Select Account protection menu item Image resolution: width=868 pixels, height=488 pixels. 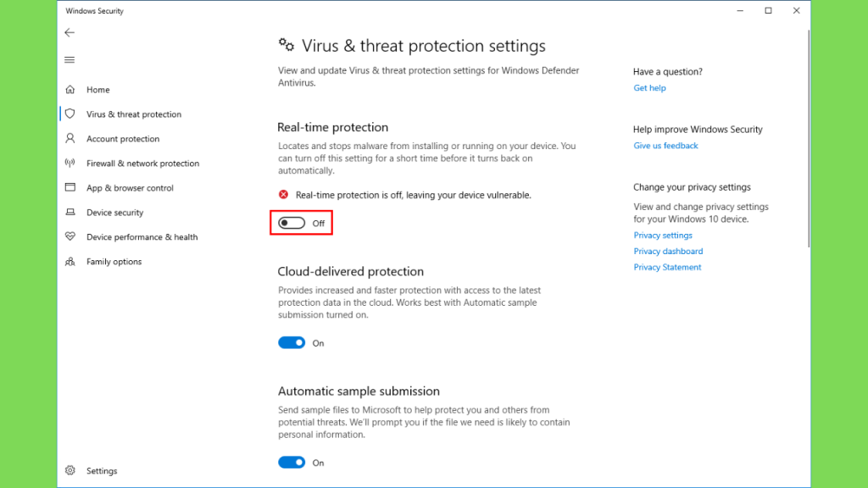[123, 139]
